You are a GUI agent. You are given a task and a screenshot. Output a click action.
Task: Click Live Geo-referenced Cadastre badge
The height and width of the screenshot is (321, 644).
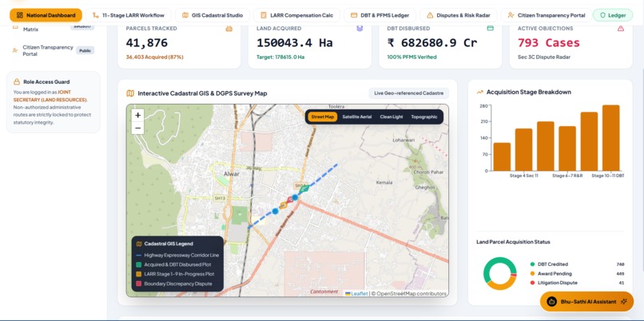(408, 93)
